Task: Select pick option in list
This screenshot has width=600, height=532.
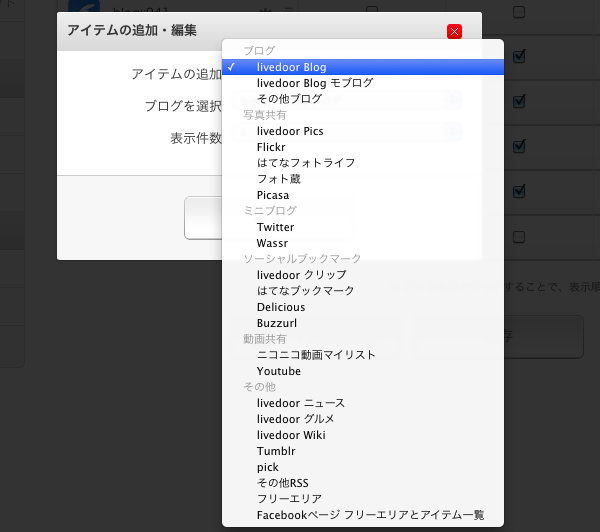Action: pyautogui.click(x=363, y=467)
